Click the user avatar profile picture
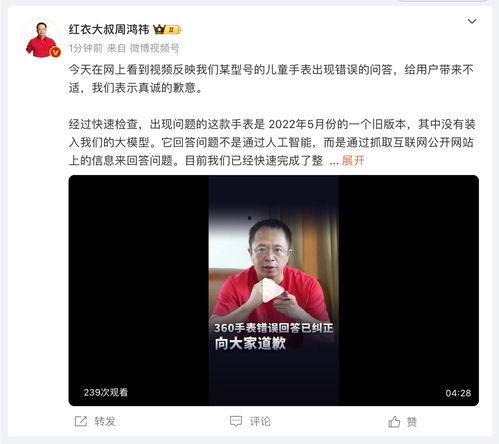Image resolution: width=499 pixels, height=444 pixels. pyautogui.click(x=42, y=39)
